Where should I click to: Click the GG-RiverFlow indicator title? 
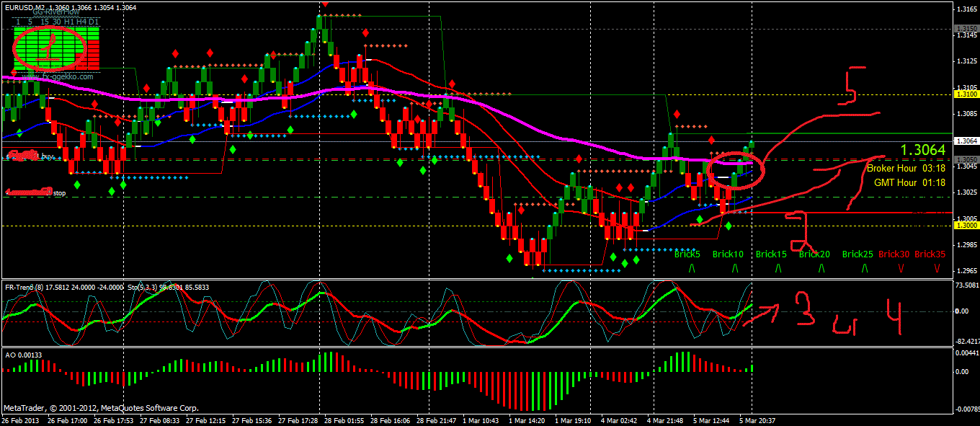[x=56, y=12]
